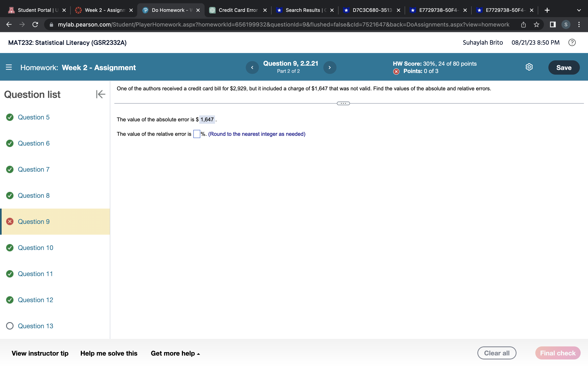Open the assignment settings gear
588x367 pixels.
tap(529, 67)
